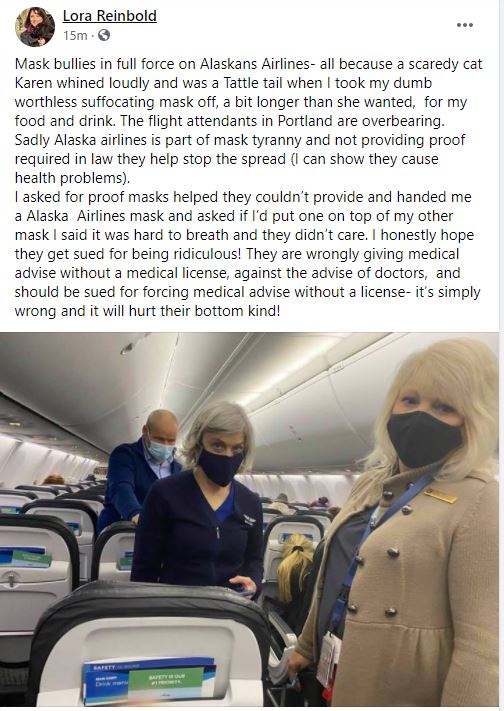Click the light blue surgical mask in photo

[x=160, y=451]
